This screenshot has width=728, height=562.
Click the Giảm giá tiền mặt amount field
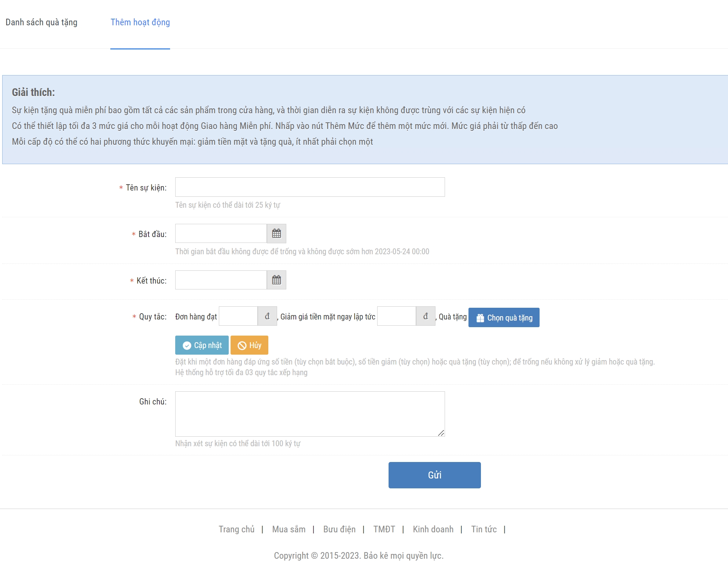pos(396,316)
